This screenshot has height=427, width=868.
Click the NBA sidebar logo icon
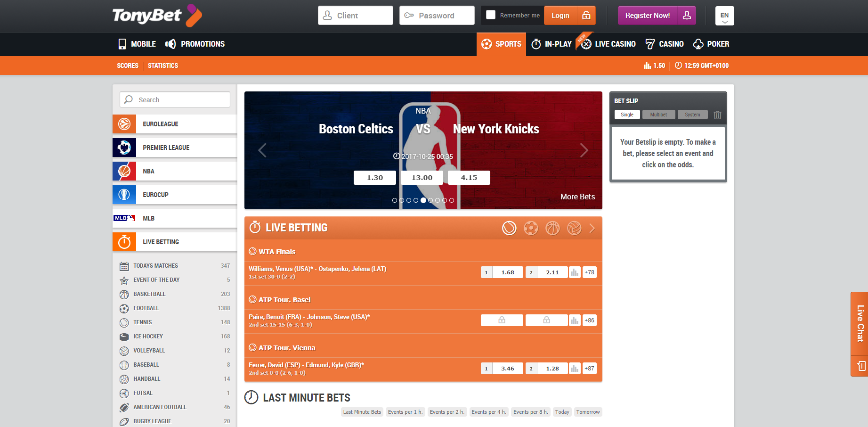(124, 171)
